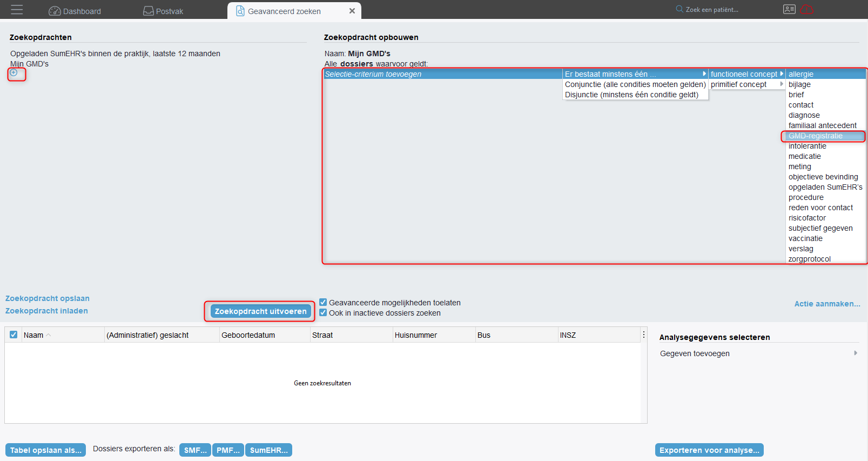The width and height of the screenshot is (868, 461).
Task: Toggle Ook in inactieve dossiers zoeken
Action: [323, 312]
